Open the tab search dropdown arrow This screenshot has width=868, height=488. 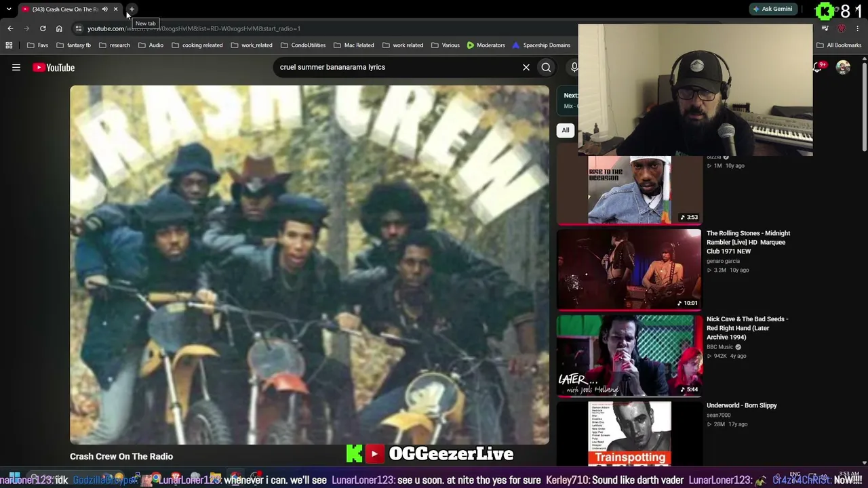[x=9, y=9]
